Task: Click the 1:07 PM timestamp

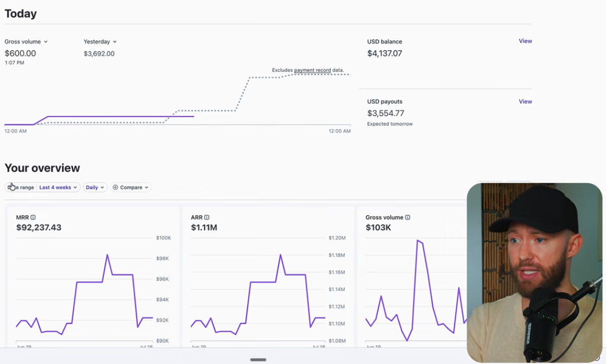Action: click(14, 62)
